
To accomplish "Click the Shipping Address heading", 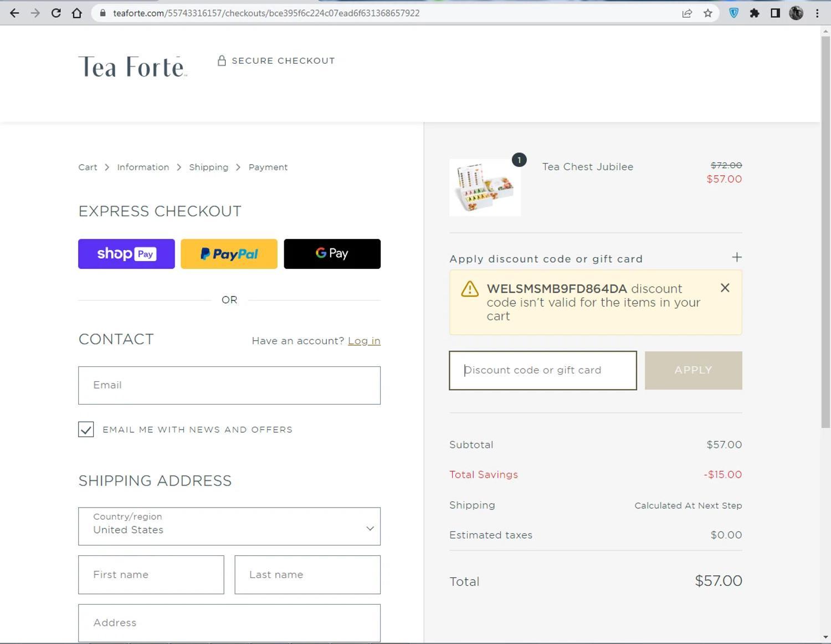I will (x=155, y=481).
